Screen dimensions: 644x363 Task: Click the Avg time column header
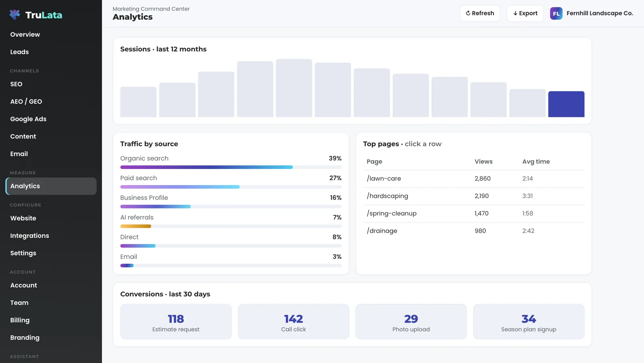pyautogui.click(x=536, y=161)
